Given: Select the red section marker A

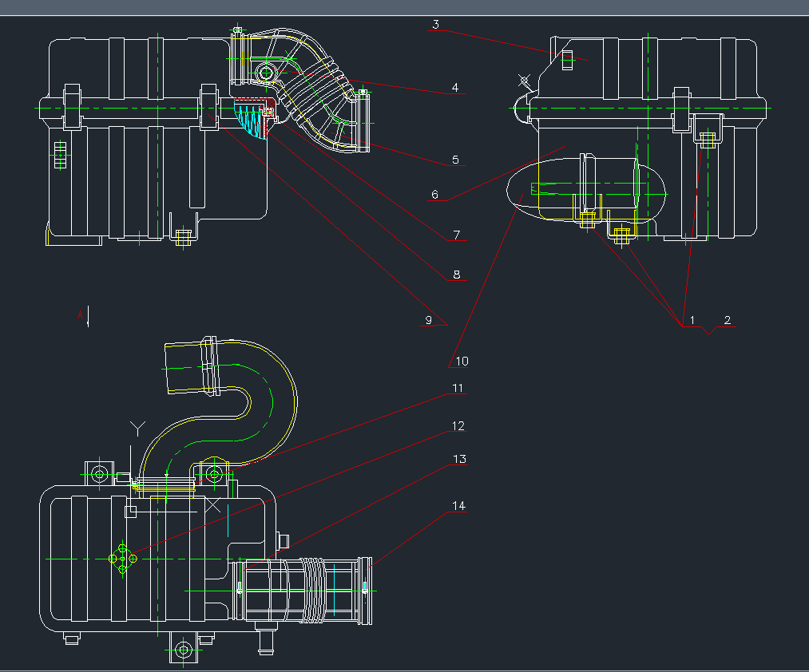Looking at the screenshot, I should pyautogui.click(x=80, y=316).
